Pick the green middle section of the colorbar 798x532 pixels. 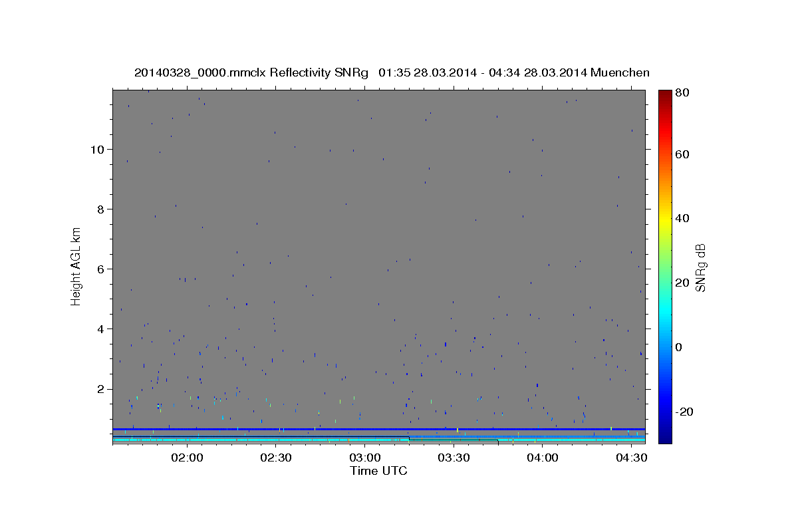[665, 266]
